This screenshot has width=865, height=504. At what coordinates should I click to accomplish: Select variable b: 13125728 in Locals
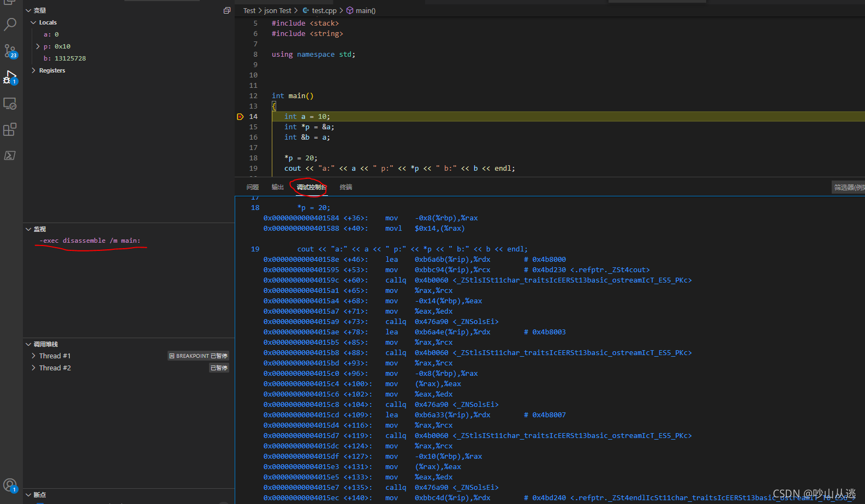point(65,58)
